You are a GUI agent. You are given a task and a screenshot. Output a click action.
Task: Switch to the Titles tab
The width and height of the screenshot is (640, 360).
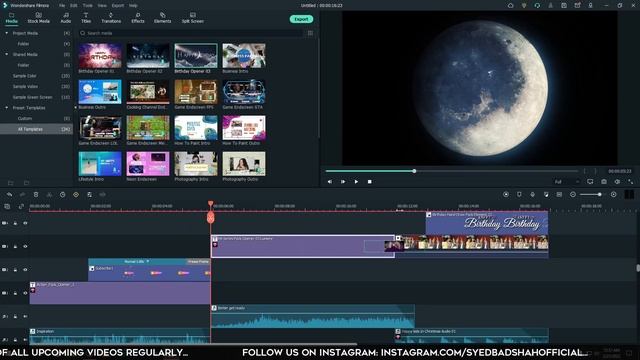(86, 18)
